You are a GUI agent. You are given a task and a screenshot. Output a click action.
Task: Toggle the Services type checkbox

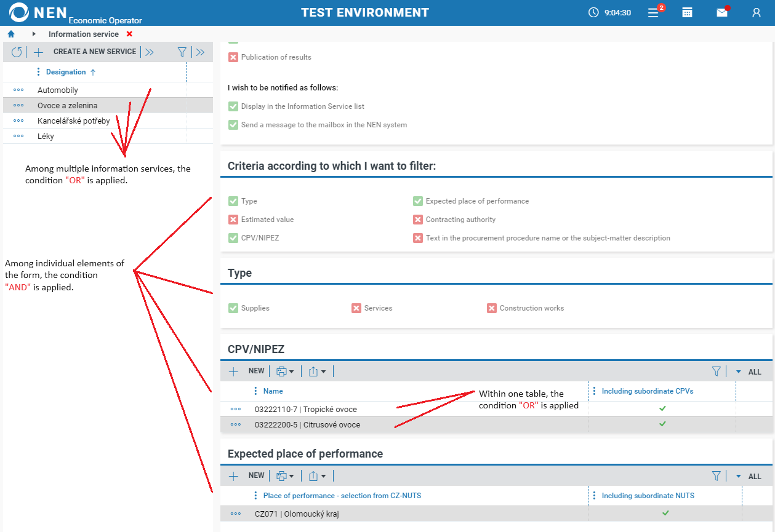click(x=356, y=308)
